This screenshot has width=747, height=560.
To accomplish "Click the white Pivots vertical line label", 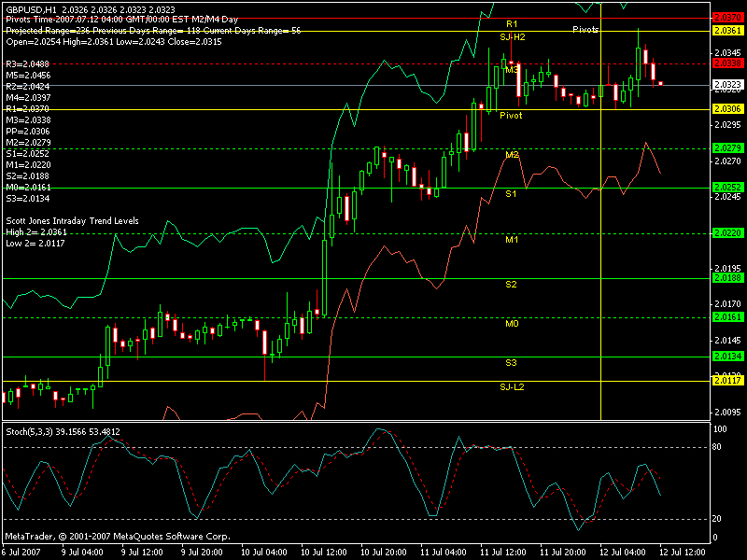I will coord(586,30).
